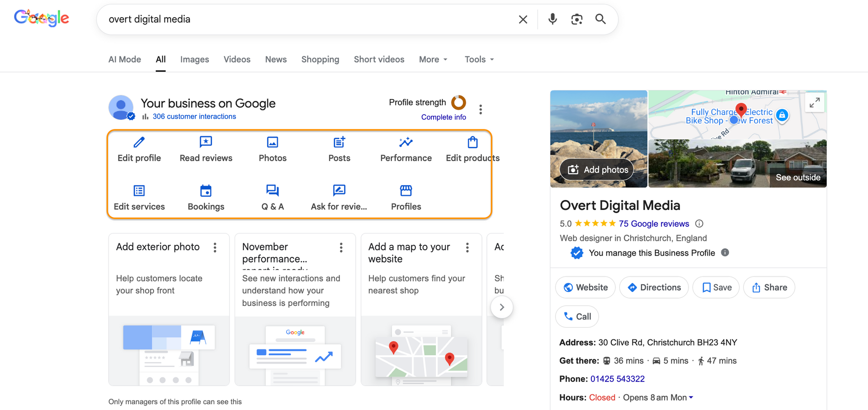Screen dimensions: 868x410
Task: Expand the business hours next to Closed
Action: 691,397
